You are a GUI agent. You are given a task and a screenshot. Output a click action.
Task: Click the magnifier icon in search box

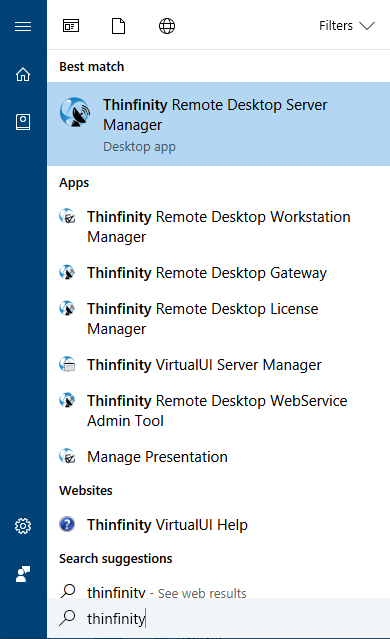click(x=67, y=617)
